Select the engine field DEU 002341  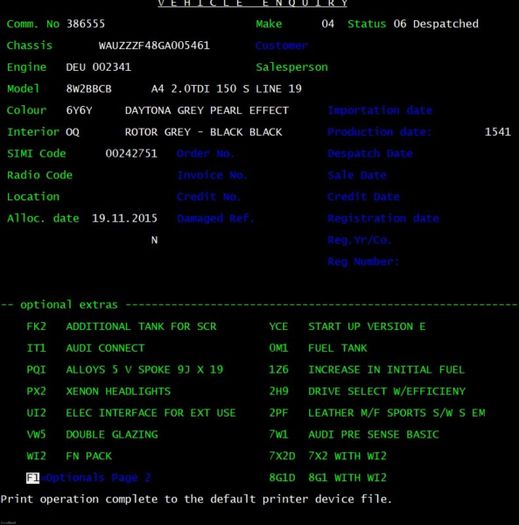coord(98,67)
